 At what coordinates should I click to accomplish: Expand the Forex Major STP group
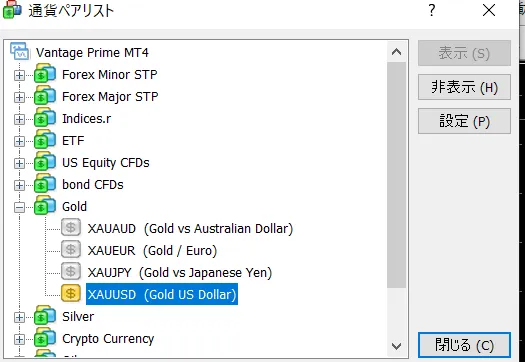(x=19, y=97)
